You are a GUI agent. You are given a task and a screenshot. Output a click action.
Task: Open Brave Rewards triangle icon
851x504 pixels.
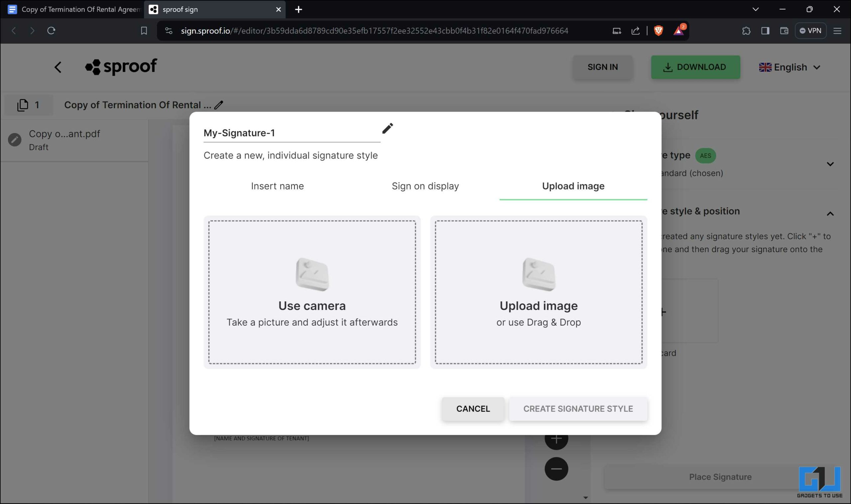pos(679,31)
